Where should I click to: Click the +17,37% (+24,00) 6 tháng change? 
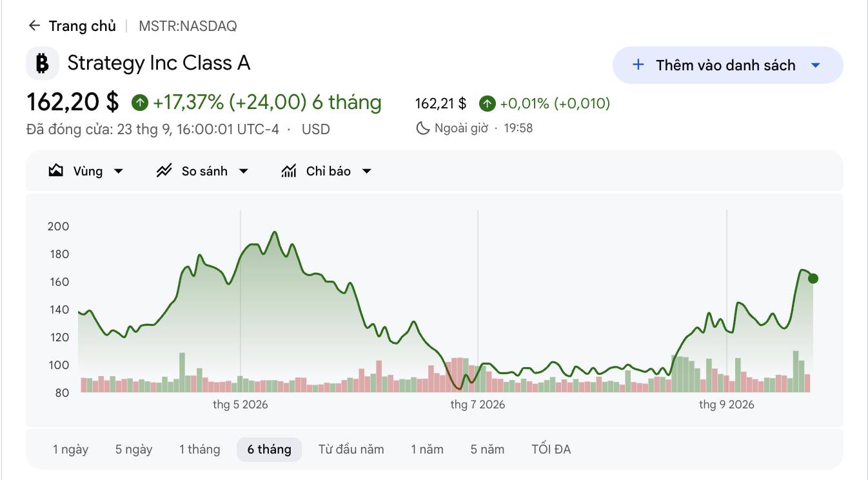[x=267, y=102]
